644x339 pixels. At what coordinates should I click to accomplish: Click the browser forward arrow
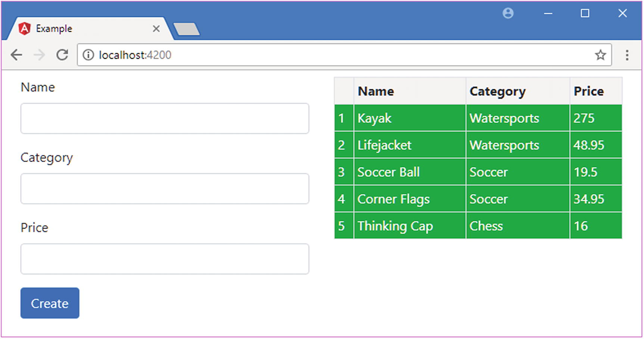click(39, 55)
